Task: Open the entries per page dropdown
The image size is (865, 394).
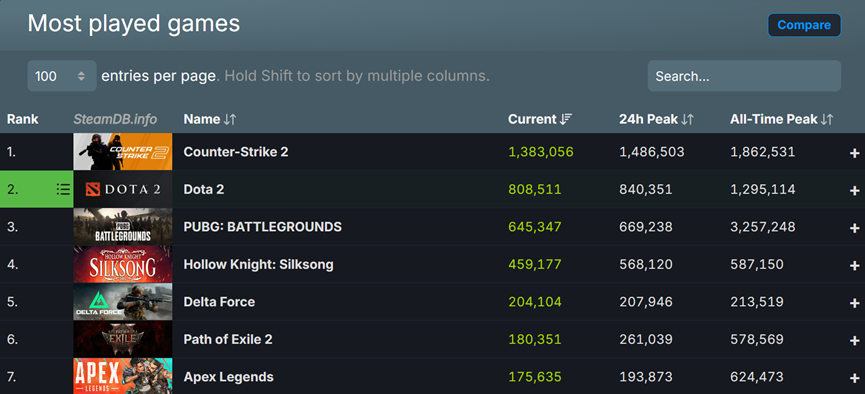Action: click(62, 76)
